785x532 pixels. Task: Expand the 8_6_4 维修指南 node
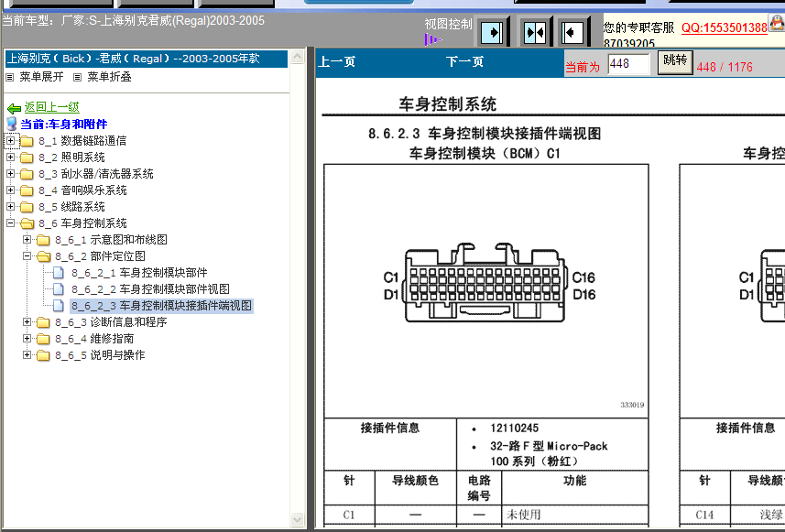[27, 338]
